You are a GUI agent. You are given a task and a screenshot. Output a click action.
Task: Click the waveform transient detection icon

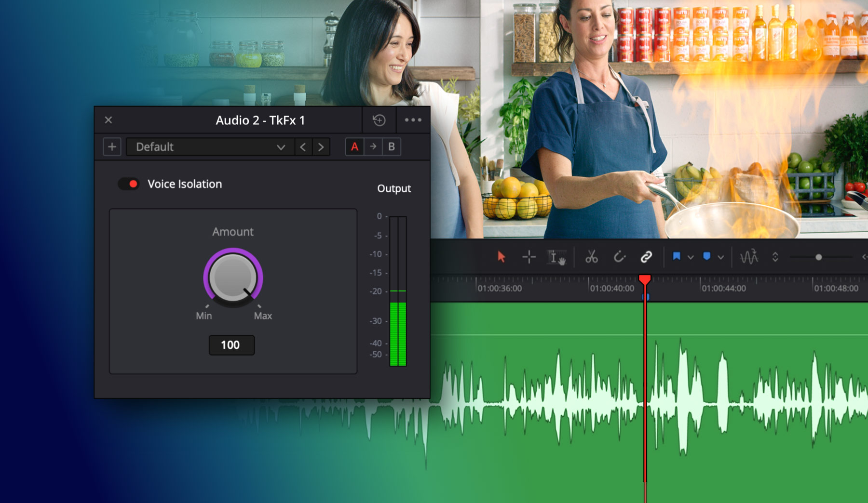(749, 257)
